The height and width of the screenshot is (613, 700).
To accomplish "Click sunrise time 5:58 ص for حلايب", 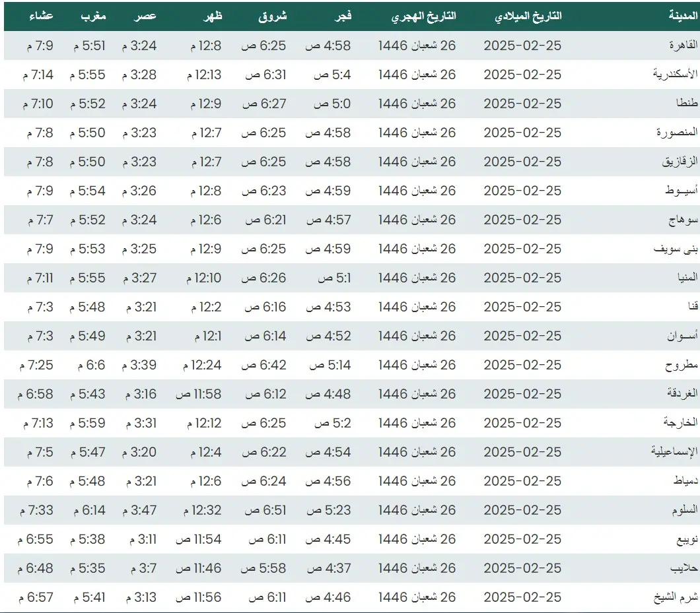I will tap(263, 568).
